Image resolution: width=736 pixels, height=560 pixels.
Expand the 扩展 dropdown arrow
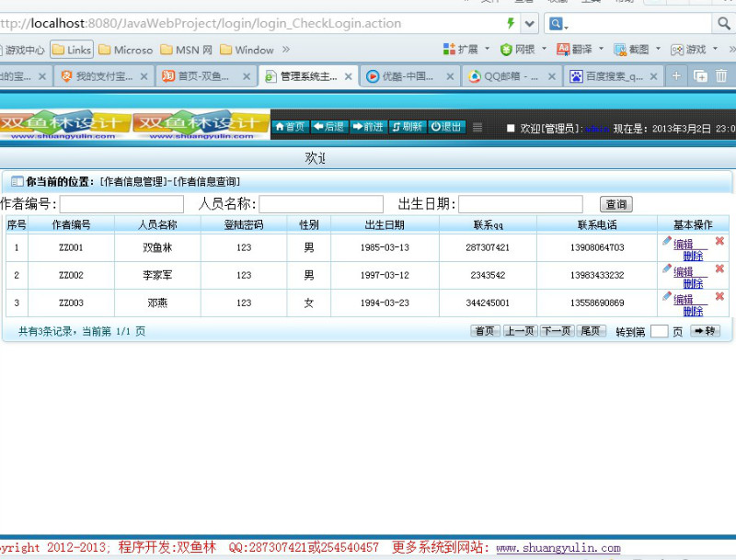tap(487, 49)
